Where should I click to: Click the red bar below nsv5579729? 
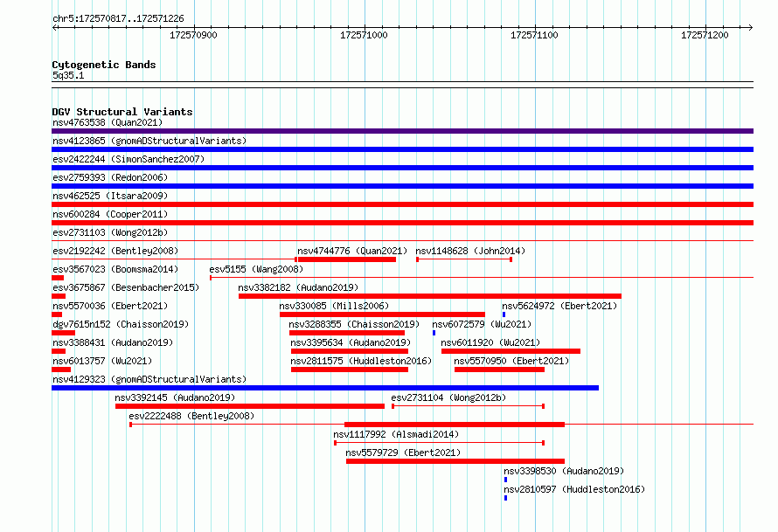(455, 461)
